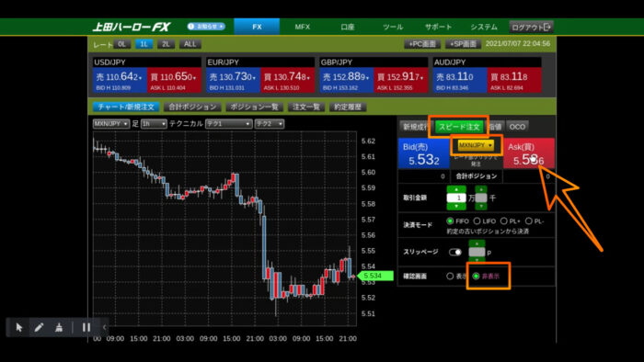644x362 pixels.
Task: Switch to the スピード注文 tab
Action: point(459,127)
